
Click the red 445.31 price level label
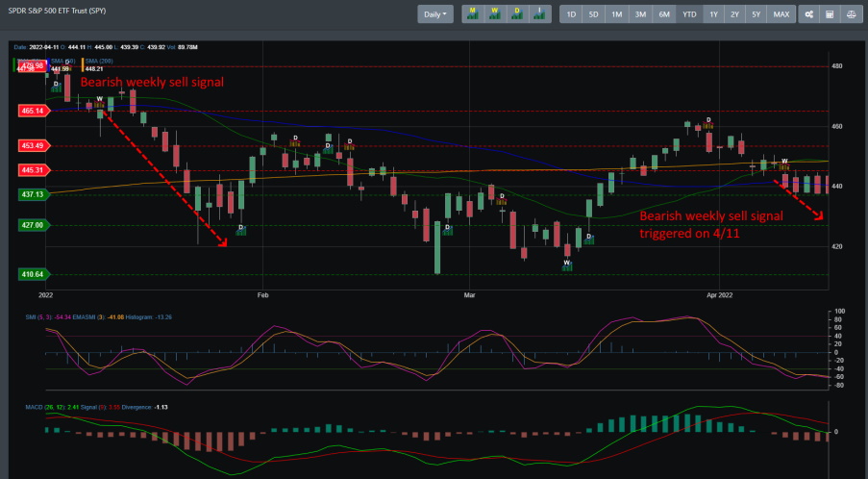pos(34,170)
